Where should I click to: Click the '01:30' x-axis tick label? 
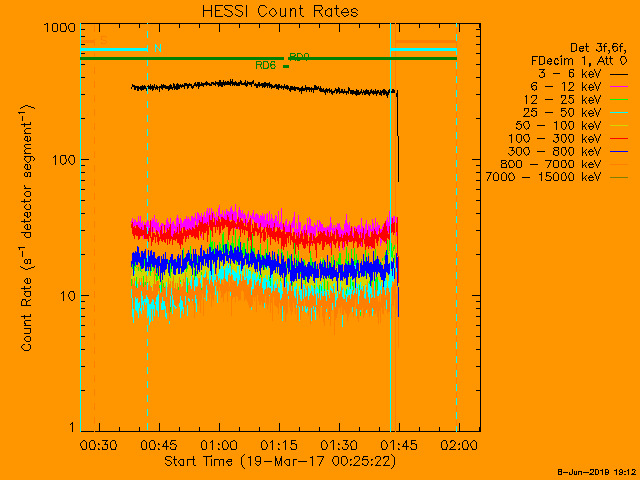point(339,445)
